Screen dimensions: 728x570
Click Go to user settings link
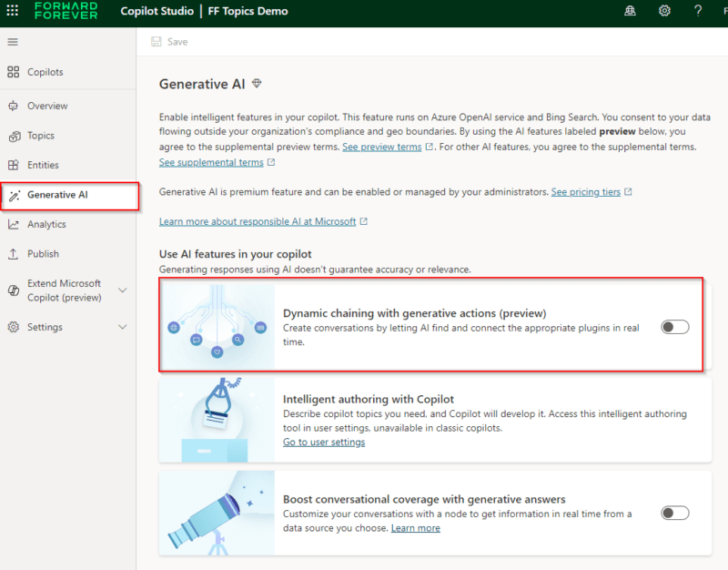point(324,442)
